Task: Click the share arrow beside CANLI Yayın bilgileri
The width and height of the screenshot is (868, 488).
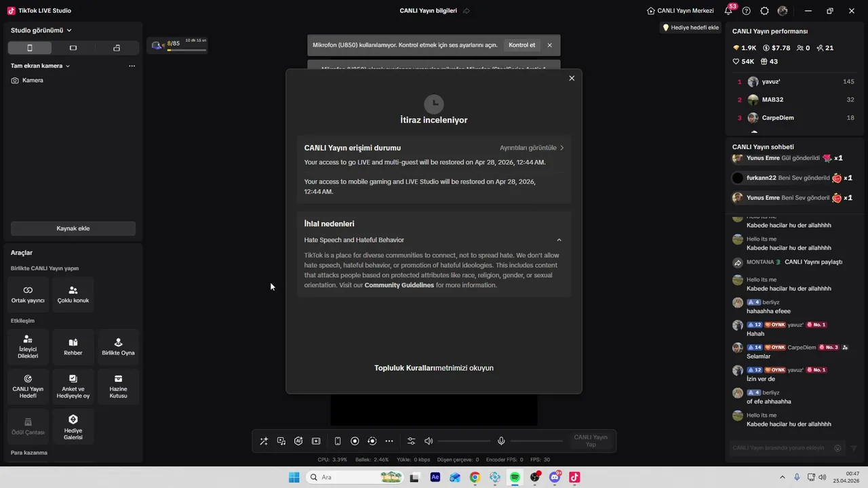Action: (467, 11)
